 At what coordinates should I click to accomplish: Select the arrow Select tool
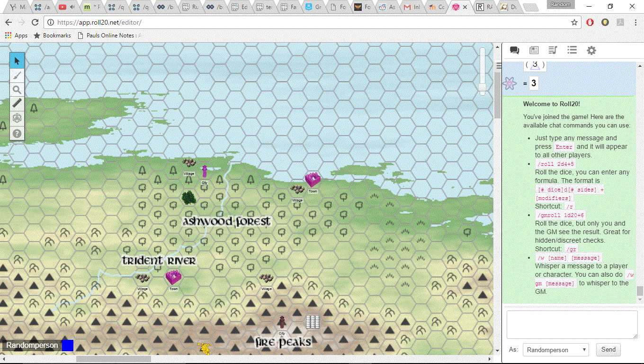[x=17, y=61]
